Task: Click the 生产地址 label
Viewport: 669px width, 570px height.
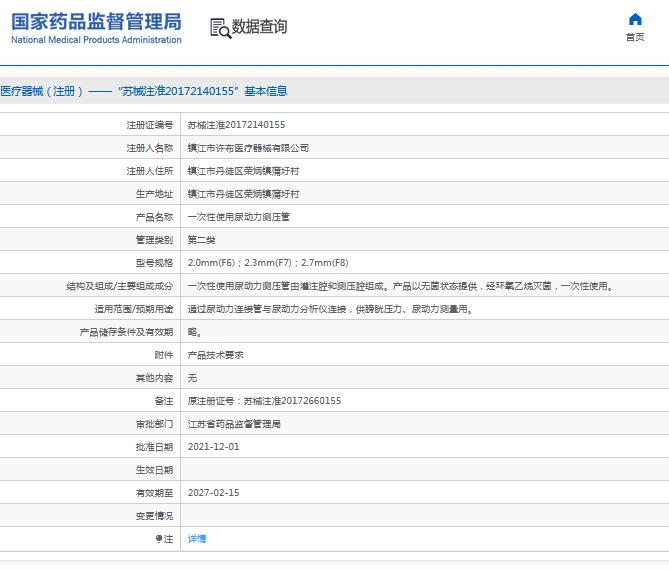Action: click(154, 194)
